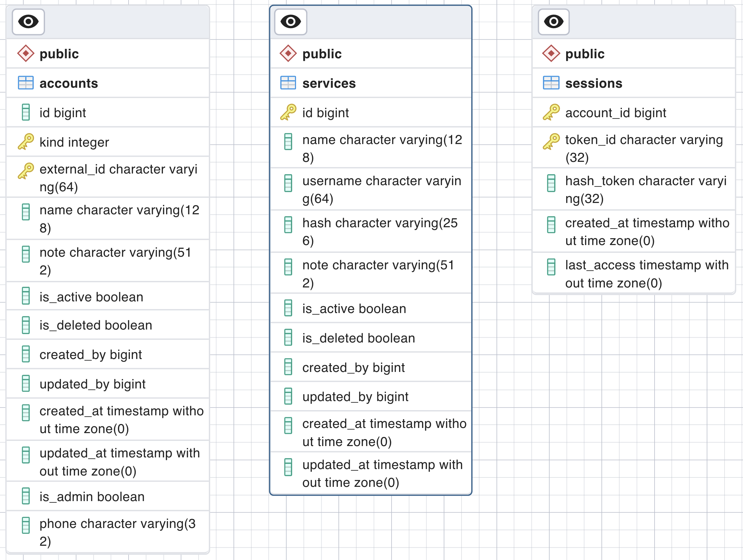This screenshot has width=743, height=560.
Task: Select the phone column in accounts
Action: [118, 532]
